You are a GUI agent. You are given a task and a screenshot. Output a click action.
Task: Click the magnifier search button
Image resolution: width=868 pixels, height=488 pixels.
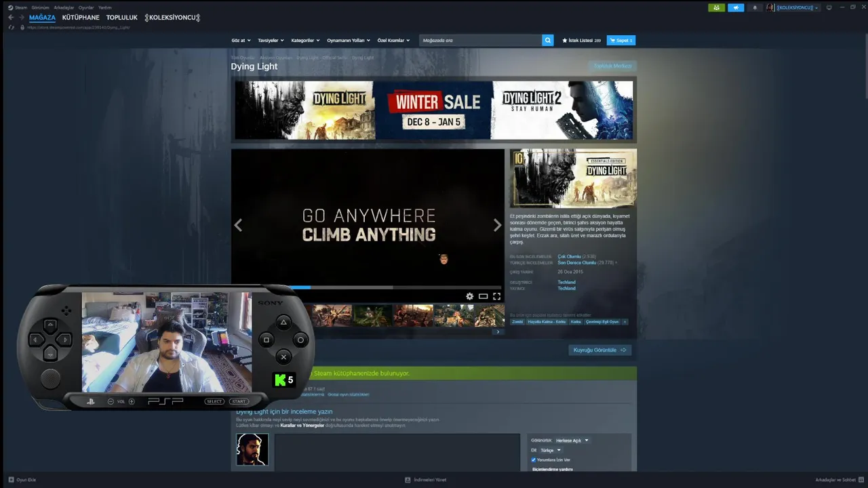coord(548,40)
